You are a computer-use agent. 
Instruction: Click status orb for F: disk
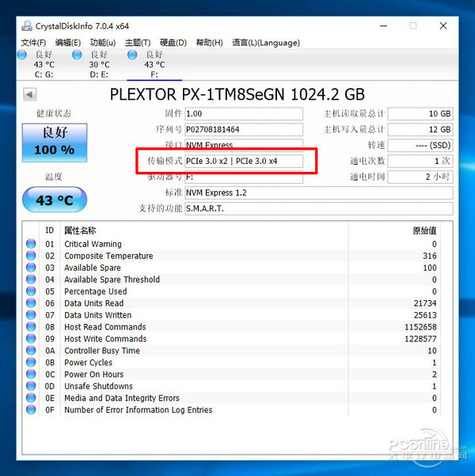click(x=132, y=55)
